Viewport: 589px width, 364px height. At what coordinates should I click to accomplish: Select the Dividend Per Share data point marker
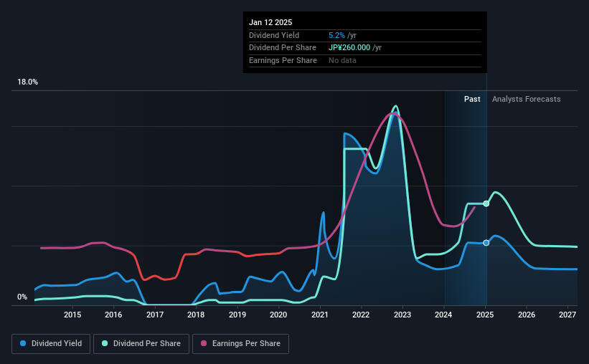[486, 203]
